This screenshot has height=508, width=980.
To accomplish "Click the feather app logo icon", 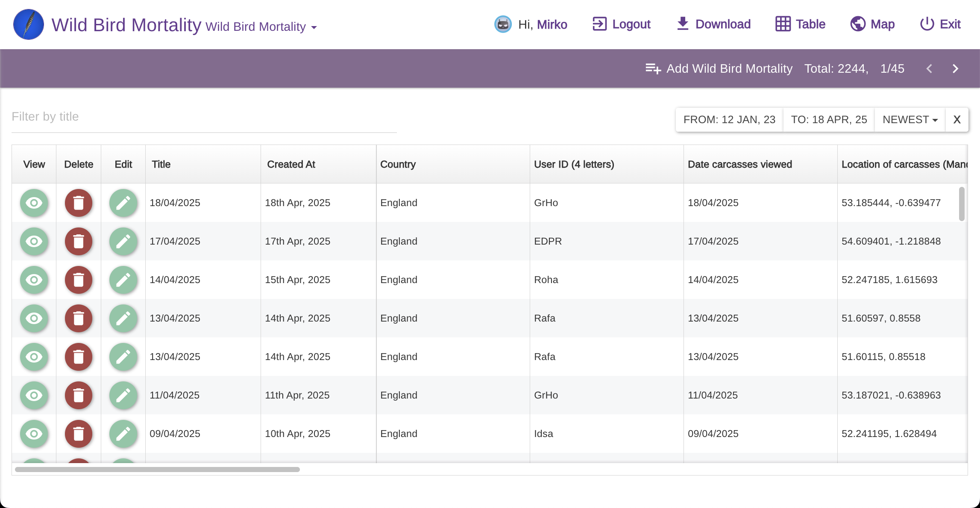I will pyautogui.click(x=28, y=25).
